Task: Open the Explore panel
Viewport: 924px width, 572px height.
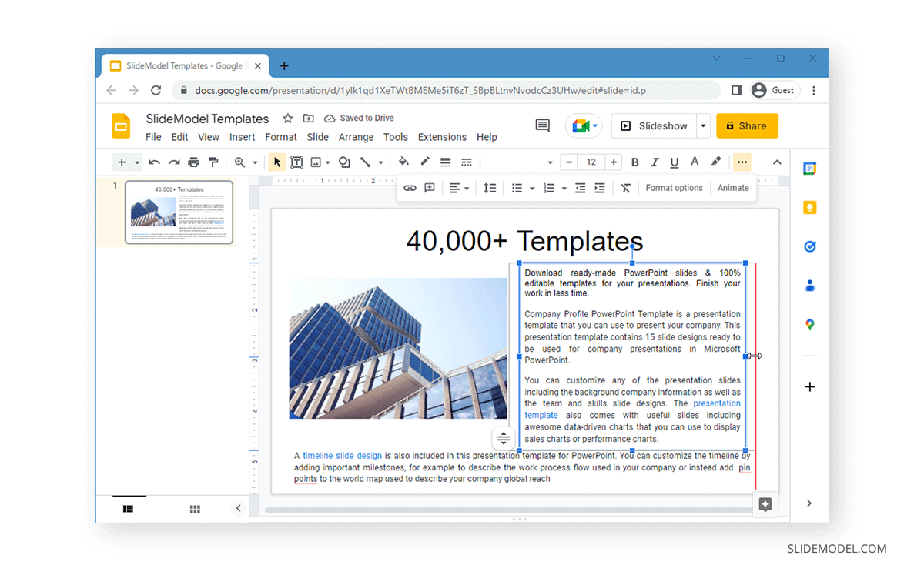Action: (x=765, y=504)
